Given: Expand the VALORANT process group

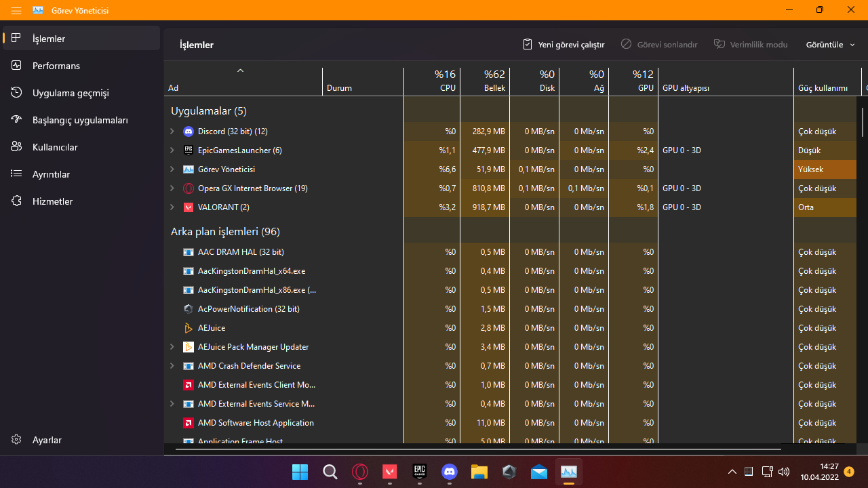Looking at the screenshot, I should point(172,207).
